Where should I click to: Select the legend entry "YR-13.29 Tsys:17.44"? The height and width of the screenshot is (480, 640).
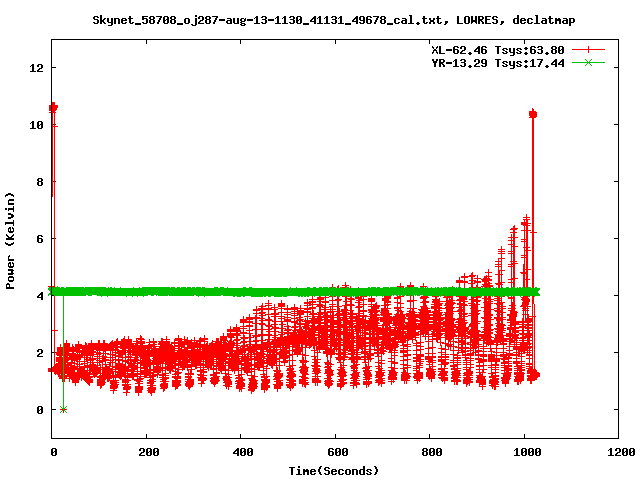(x=498, y=63)
